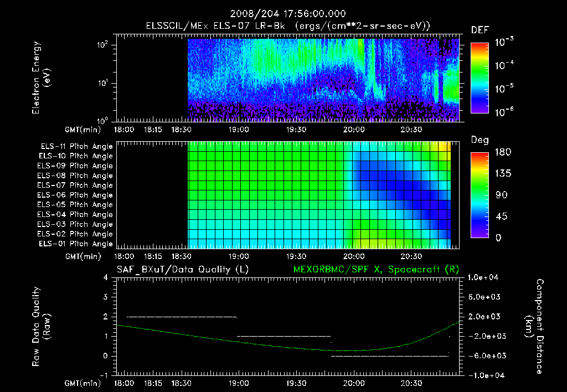Click the 10^2 energy axis label
Image resolution: width=567 pixels, height=392 pixels.
102,45
